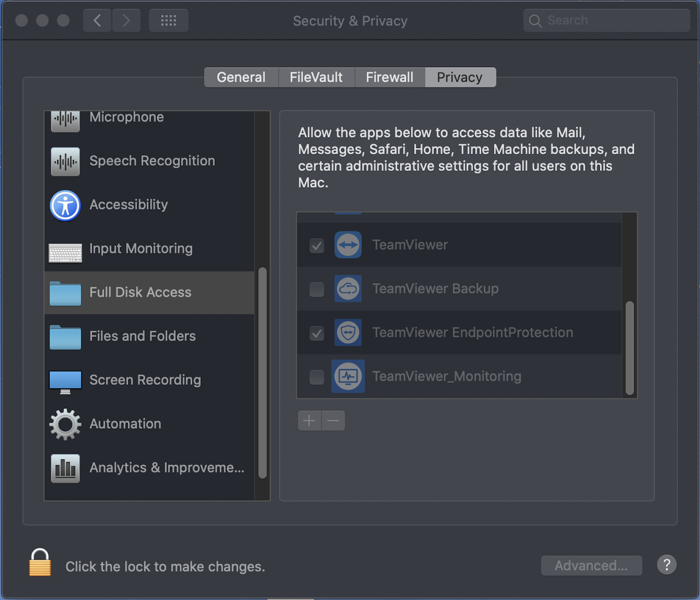Viewport: 700px width, 600px height.
Task: Click the Speech Recognition waveform icon
Action: click(x=65, y=162)
